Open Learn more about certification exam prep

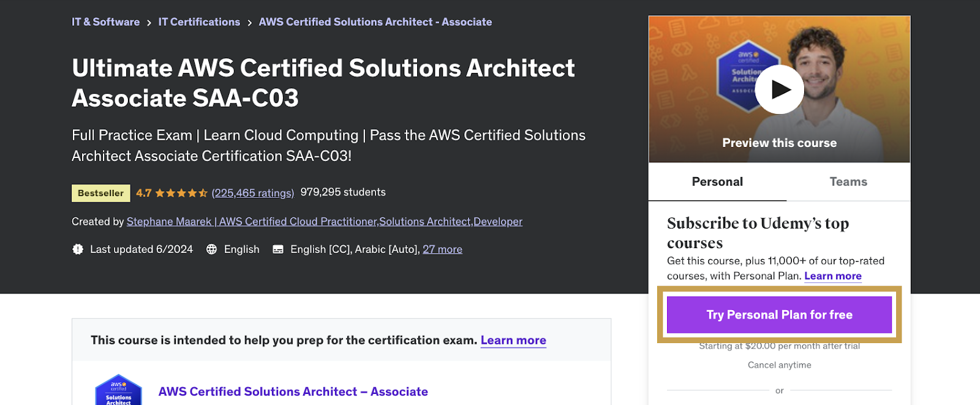(513, 340)
